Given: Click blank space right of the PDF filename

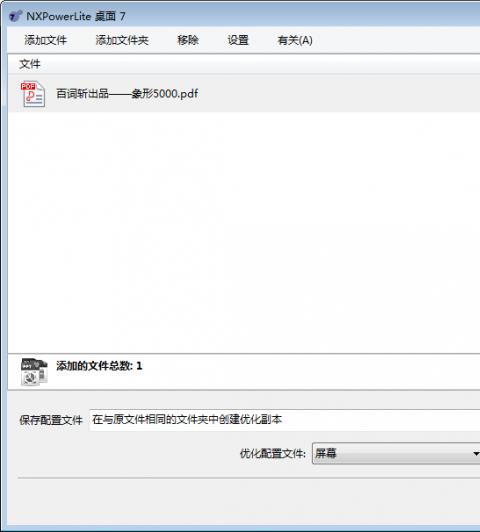Looking at the screenshot, I should pos(339,94).
